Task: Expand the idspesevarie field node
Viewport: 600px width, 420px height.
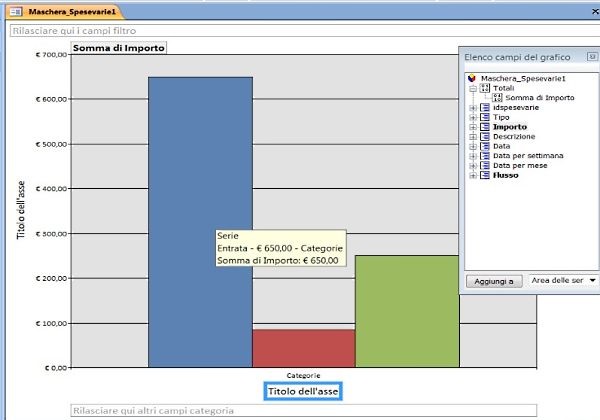Action: point(473,108)
